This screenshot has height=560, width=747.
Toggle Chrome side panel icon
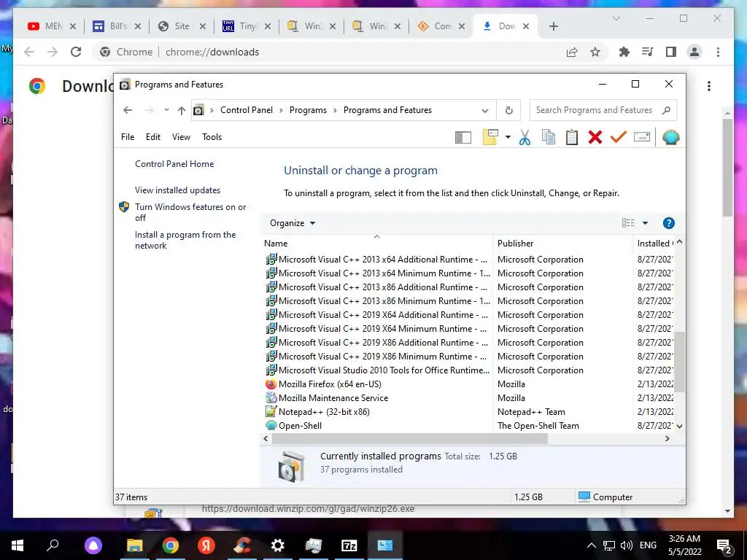[x=671, y=52]
